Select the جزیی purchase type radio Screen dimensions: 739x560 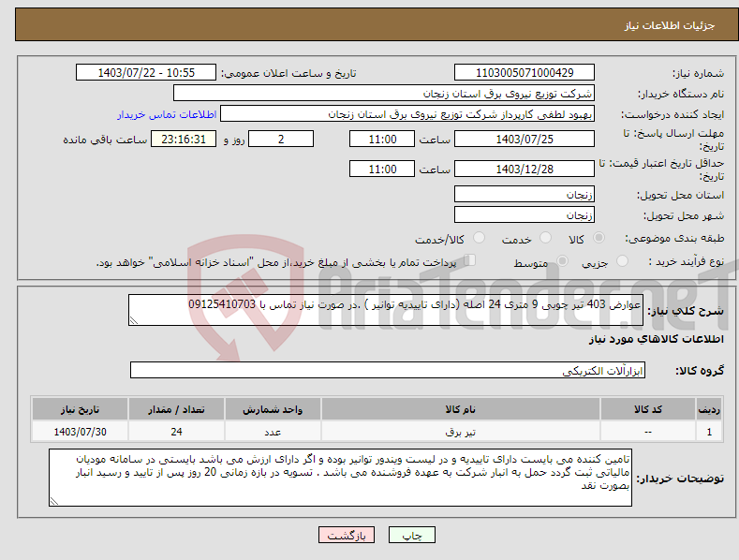(x=622, y=261)
